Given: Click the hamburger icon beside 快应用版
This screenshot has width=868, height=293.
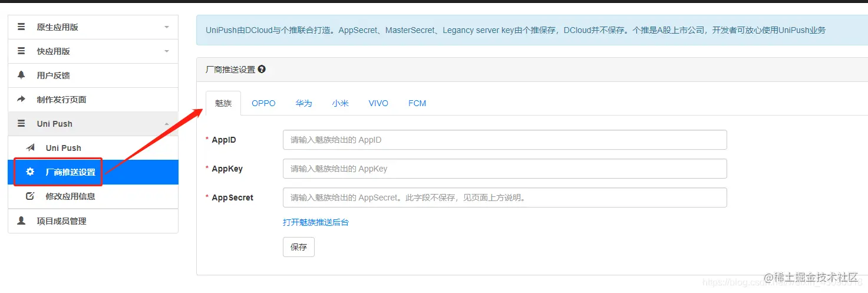Looking at the screenshot, I should click(x=22, y=51).
